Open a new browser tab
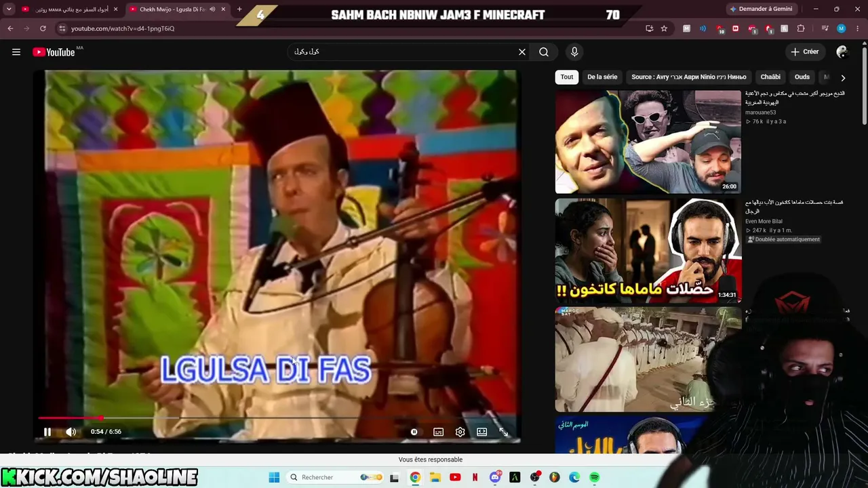Screen dimensions: 868x488 pos(239,9)
